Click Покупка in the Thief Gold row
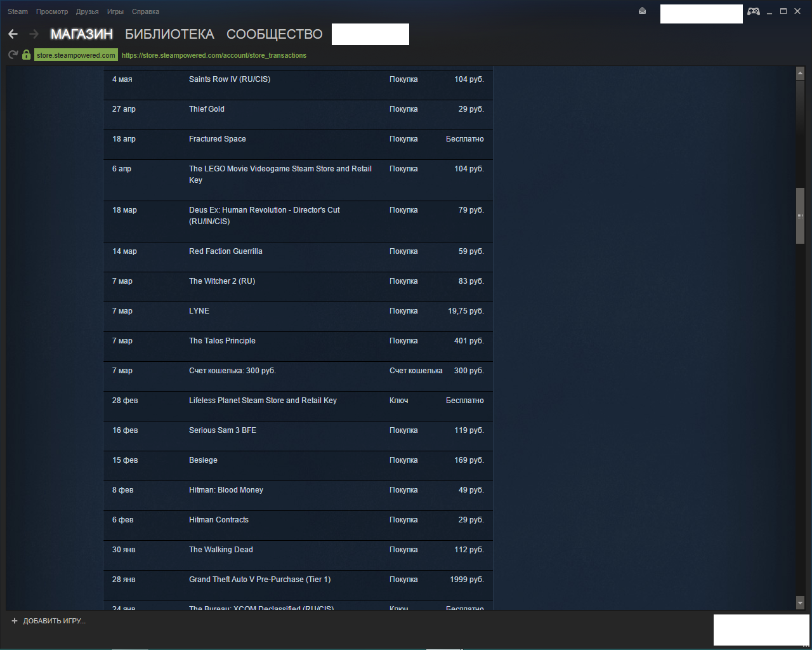This screenshot has width=812, height=650. [403, 109]
